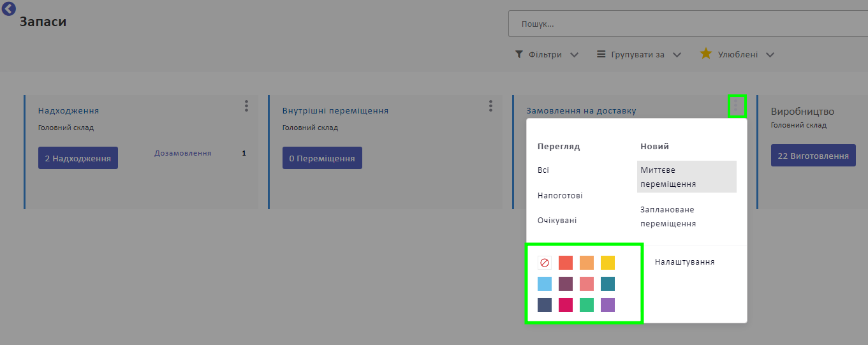Click the Групувати за list icon
This screenshot has height=345, width=868.
[601, 54]
